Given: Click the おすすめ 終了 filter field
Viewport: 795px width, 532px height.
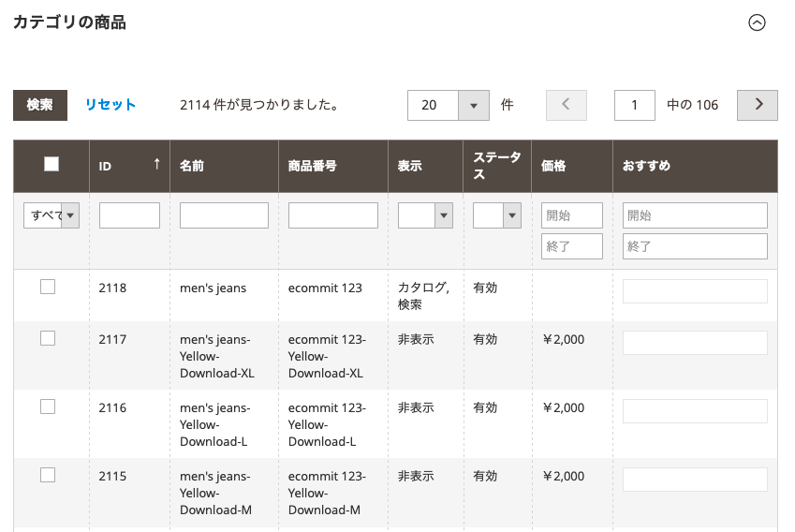Looking at the screenshot, I should [695, 246].
